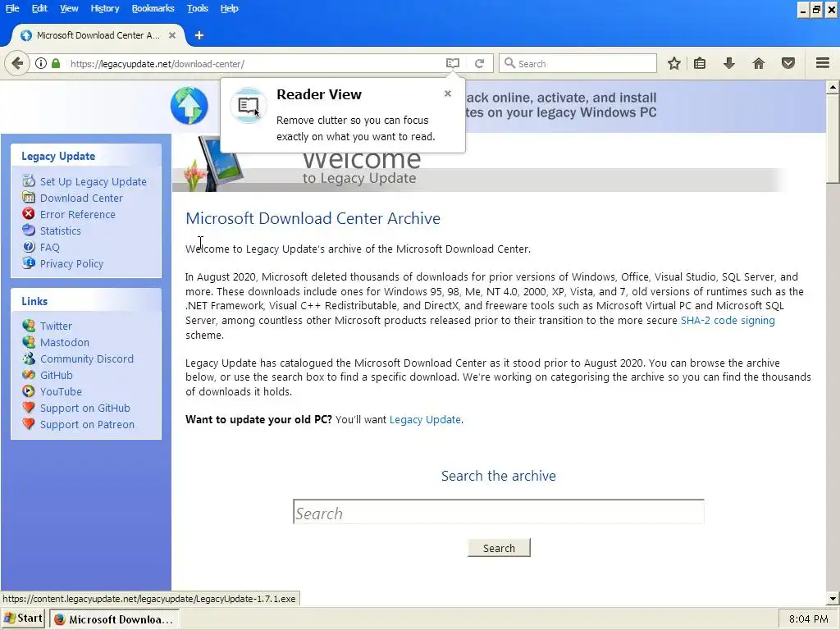Click the Legacy Update globe logo
This screenshot has width=840, height=630.
point(189,106)
